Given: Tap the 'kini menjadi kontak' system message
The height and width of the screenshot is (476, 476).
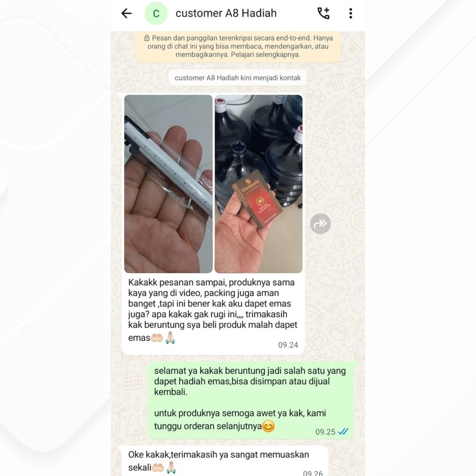Looking at the screenshot, I should coord(237,78).
